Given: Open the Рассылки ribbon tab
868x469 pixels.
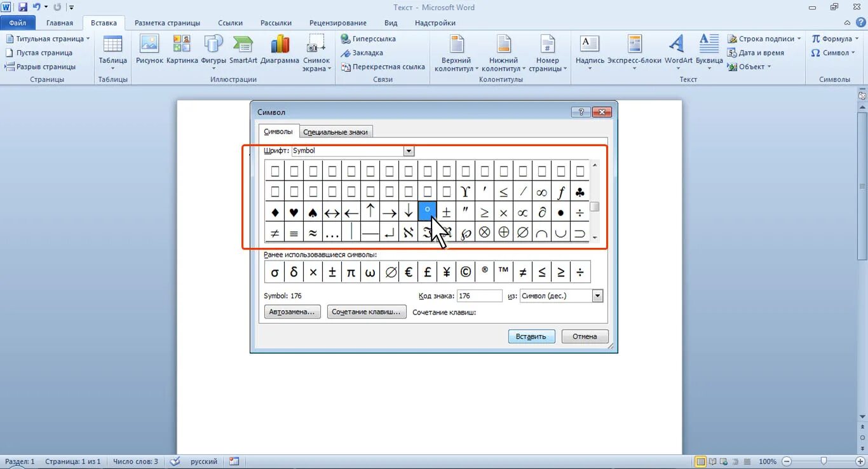Looking at the screenshot, I should click(276, 23).
